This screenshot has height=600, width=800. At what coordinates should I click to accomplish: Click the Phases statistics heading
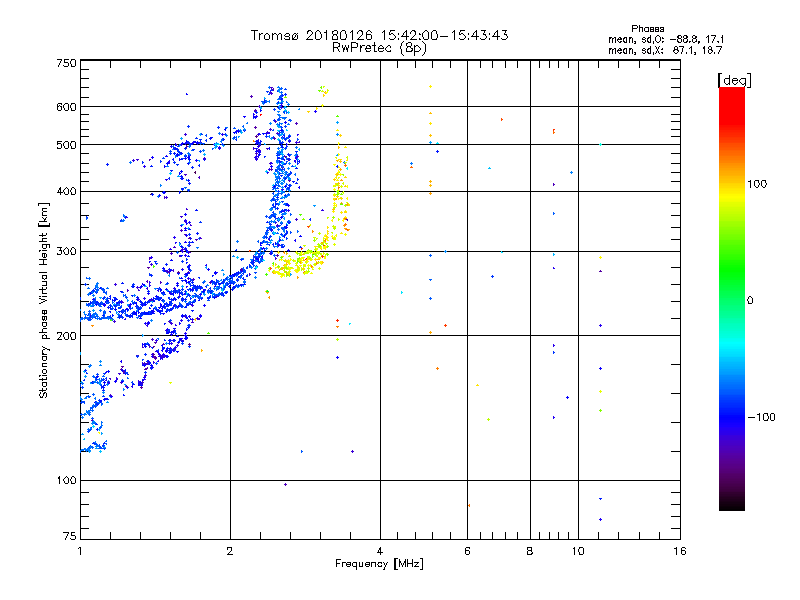pos(647,29)
